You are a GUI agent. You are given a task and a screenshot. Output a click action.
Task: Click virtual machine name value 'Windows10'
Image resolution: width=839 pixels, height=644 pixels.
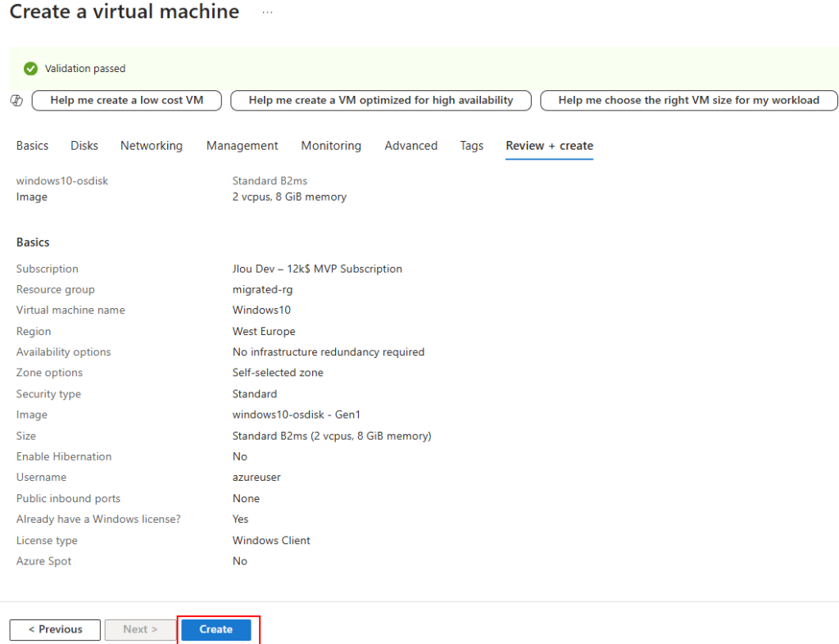261,311
